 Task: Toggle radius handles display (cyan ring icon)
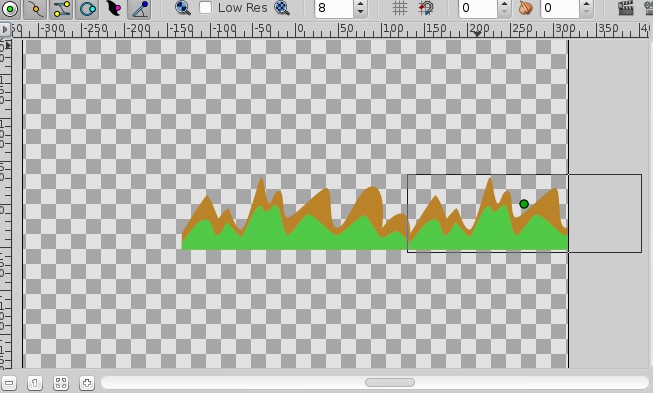pos(87,9)
